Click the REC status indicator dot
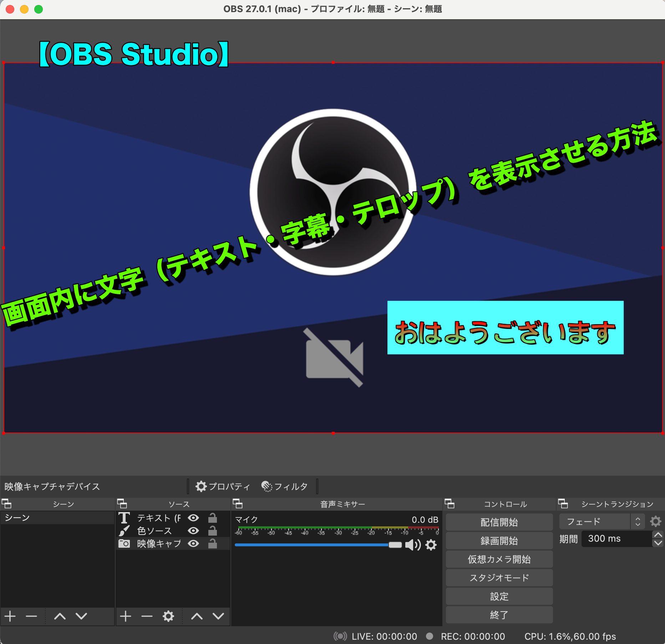The image size is (665, 644). (430, 636)
